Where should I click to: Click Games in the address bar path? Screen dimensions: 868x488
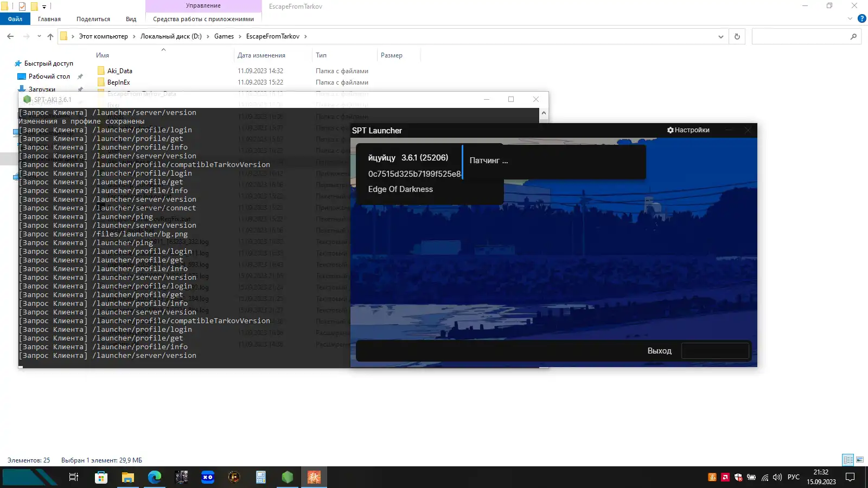(224, 36)
